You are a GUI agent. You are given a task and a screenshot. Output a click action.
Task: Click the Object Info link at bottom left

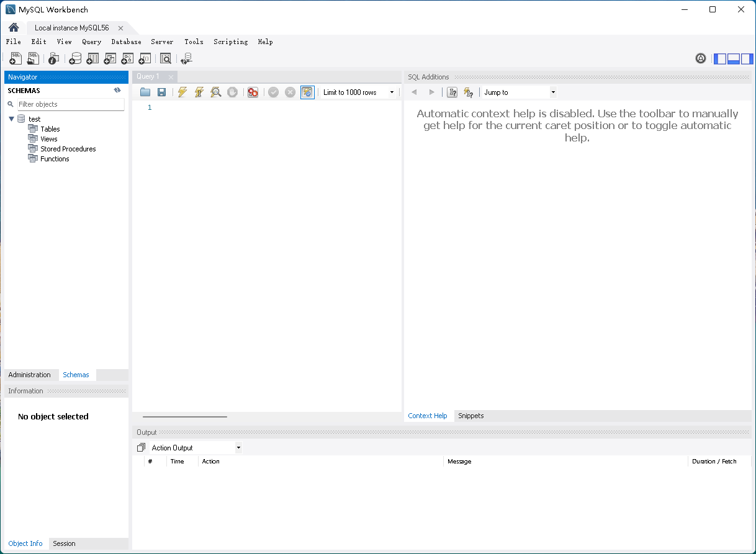(25, 543)
